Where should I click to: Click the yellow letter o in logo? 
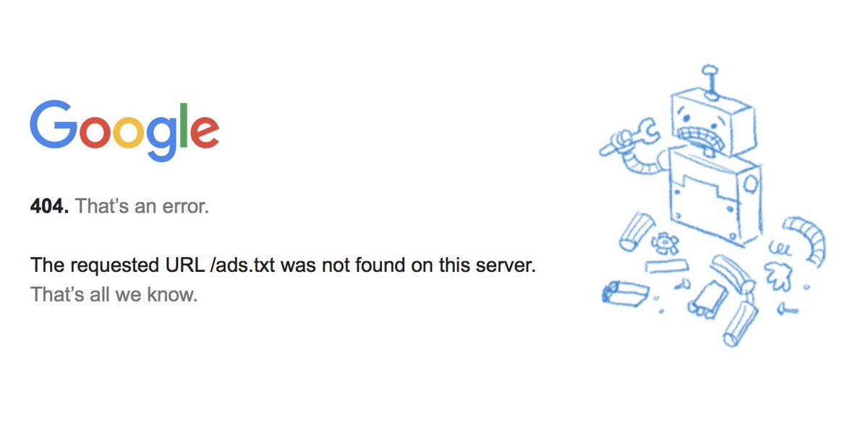[129, 132]
